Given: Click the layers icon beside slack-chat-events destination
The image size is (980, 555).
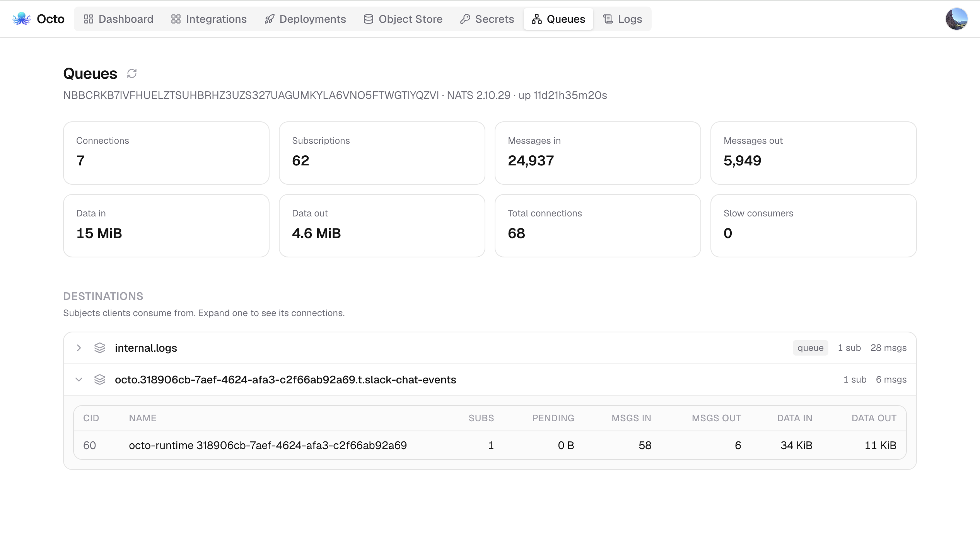Looking at the screenshot, I should 100,380.
